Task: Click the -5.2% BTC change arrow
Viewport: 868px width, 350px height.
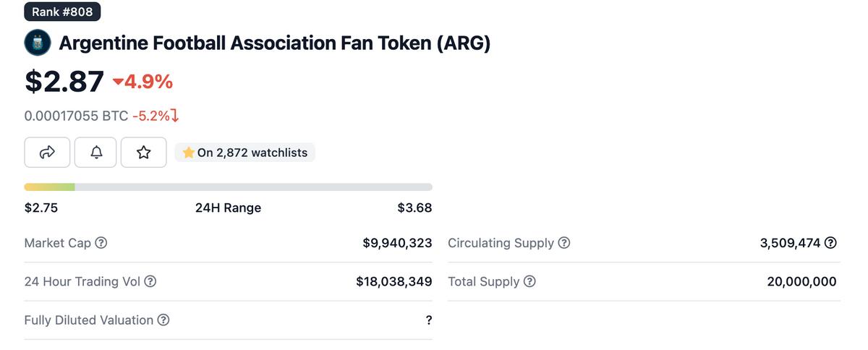Action: [174, 116]
